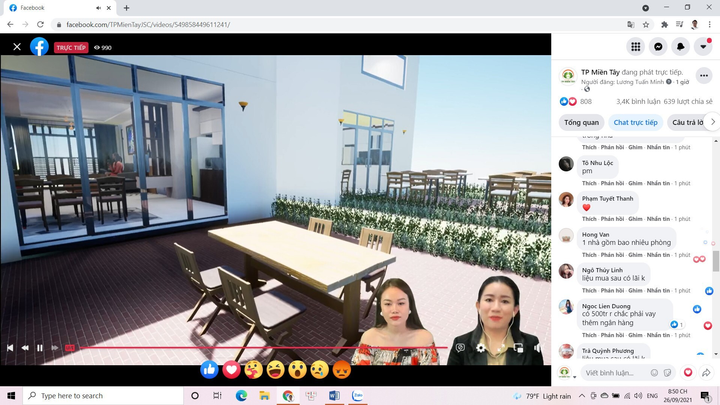Open post options three-dot menu

(x=704, y=76)
